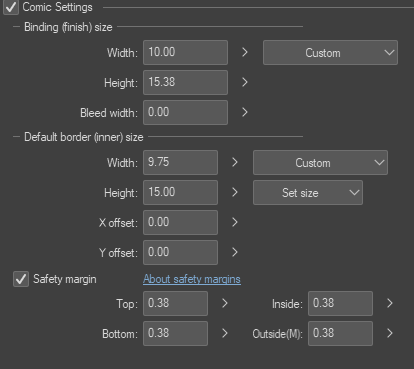The image size is (414, 369).
Task: Open About safety margins link
Action: (192, 279)
